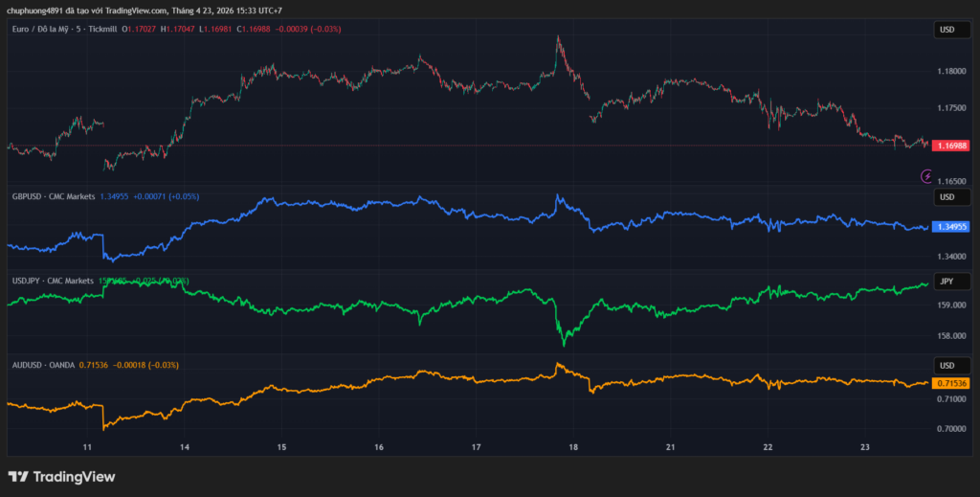Open the USD currency badge in the AUDUSD pane

click(947, 366)
